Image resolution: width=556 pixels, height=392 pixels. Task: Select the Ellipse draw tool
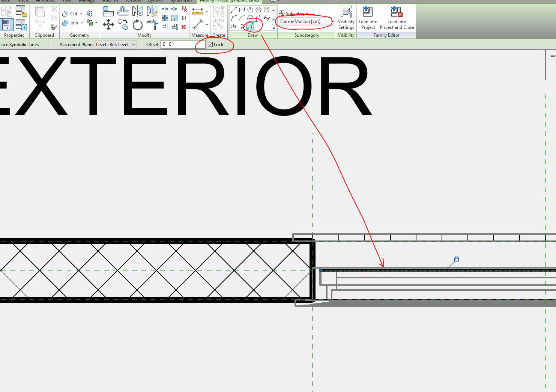(x=234, y=26)
